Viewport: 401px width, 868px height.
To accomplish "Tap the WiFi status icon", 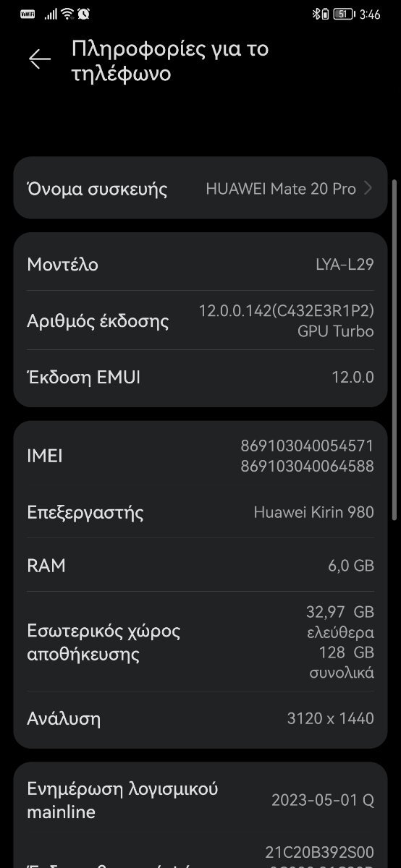I will coord(67,14).
